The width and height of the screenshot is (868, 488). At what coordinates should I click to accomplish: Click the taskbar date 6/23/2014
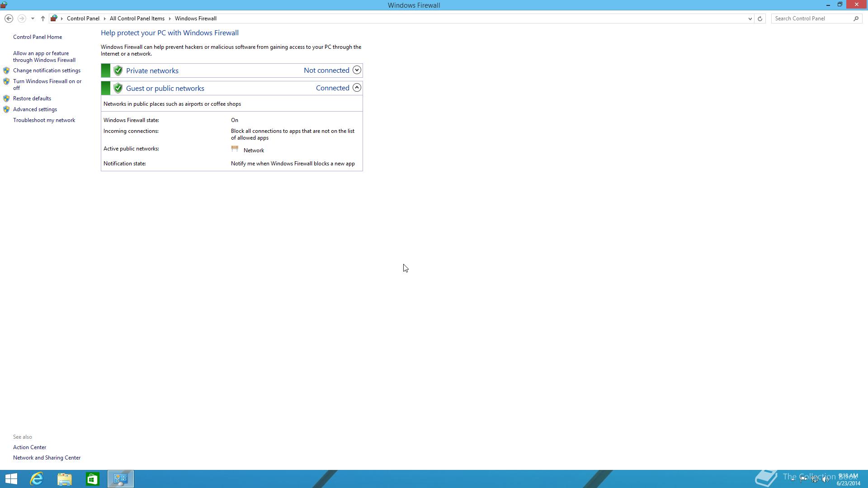coord(848,483)
